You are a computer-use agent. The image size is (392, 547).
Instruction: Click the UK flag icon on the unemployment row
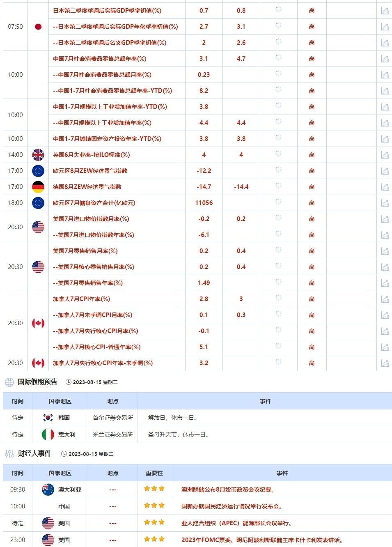click(37, 155)
